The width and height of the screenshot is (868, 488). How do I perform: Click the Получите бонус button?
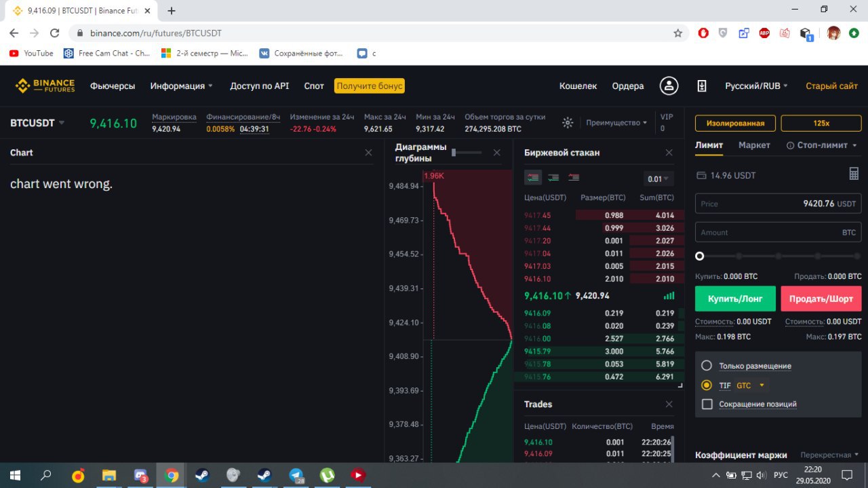[370, 86]
